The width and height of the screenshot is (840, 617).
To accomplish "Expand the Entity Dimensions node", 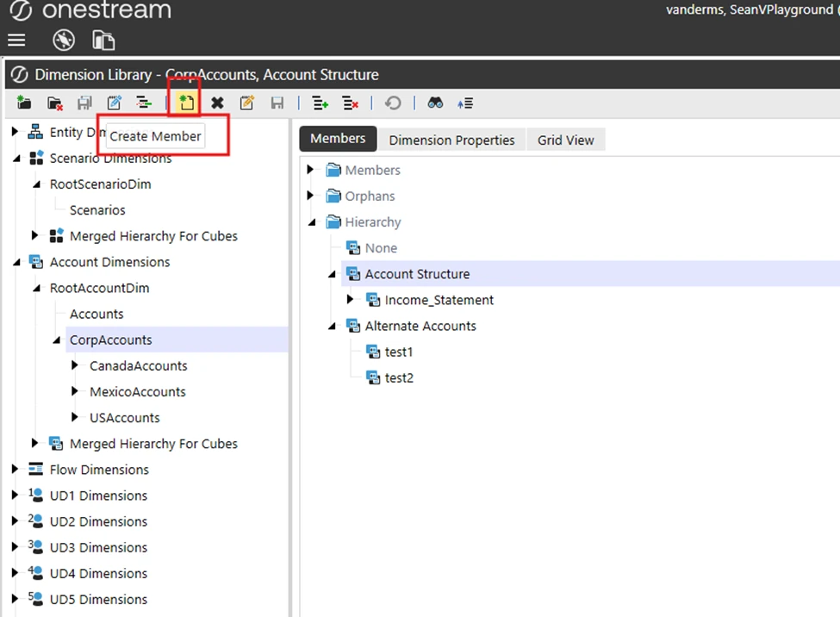I will click(15, 131).
